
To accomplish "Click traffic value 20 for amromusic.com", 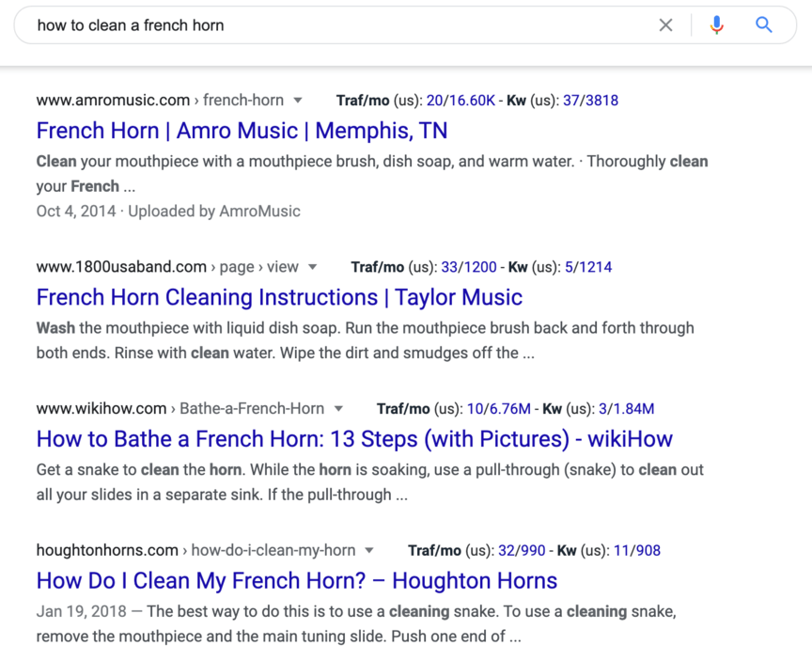I will click(434, 101).
